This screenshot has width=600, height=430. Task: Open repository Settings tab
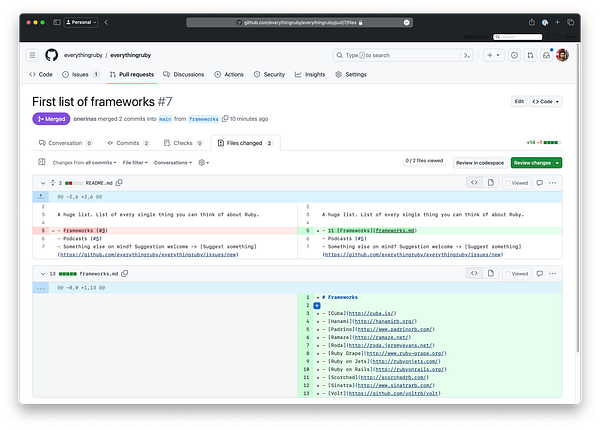coord(351,74)
